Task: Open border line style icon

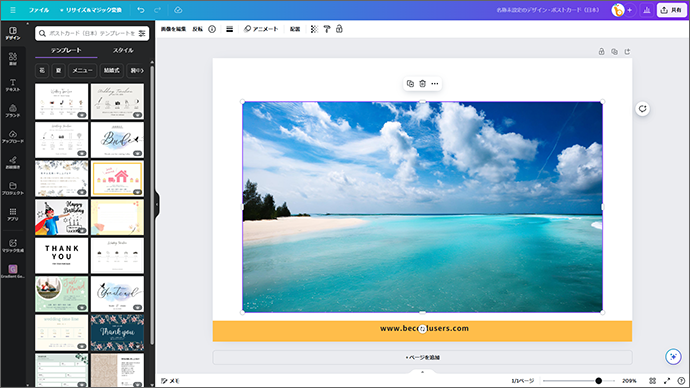Action: coord(230,29)
